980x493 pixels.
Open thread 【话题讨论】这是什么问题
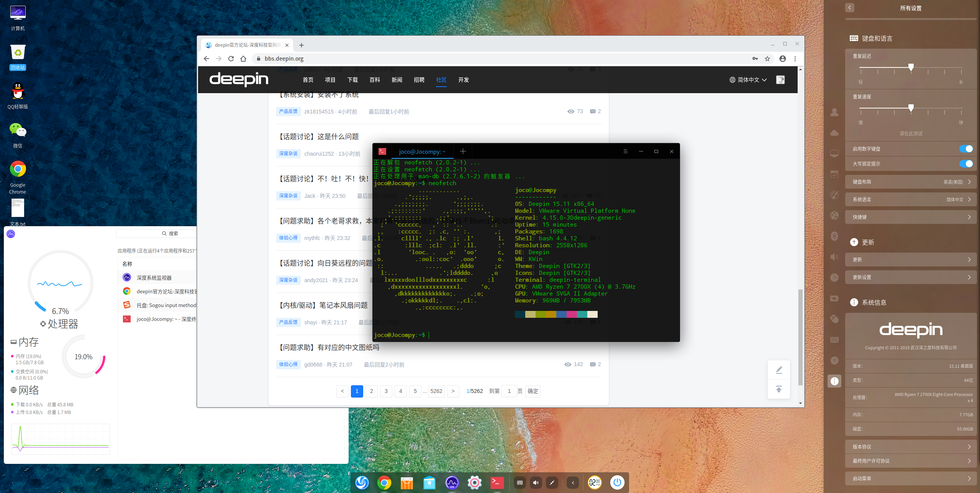tap(319, 136)
